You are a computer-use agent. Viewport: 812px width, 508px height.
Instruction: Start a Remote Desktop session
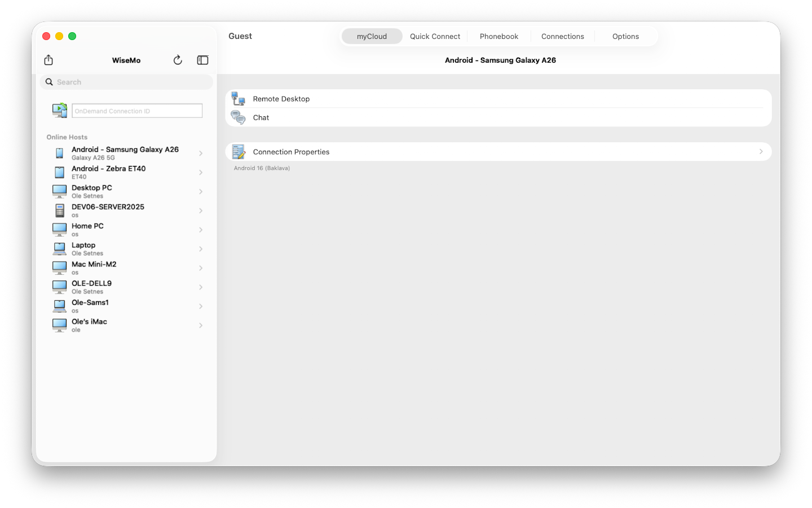point(498,99)
